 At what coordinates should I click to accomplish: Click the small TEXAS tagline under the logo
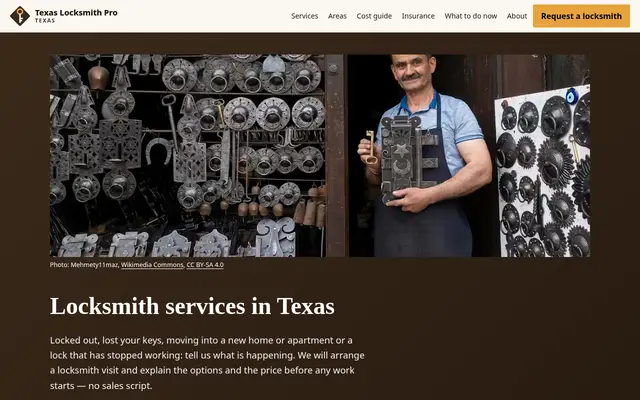45,20
